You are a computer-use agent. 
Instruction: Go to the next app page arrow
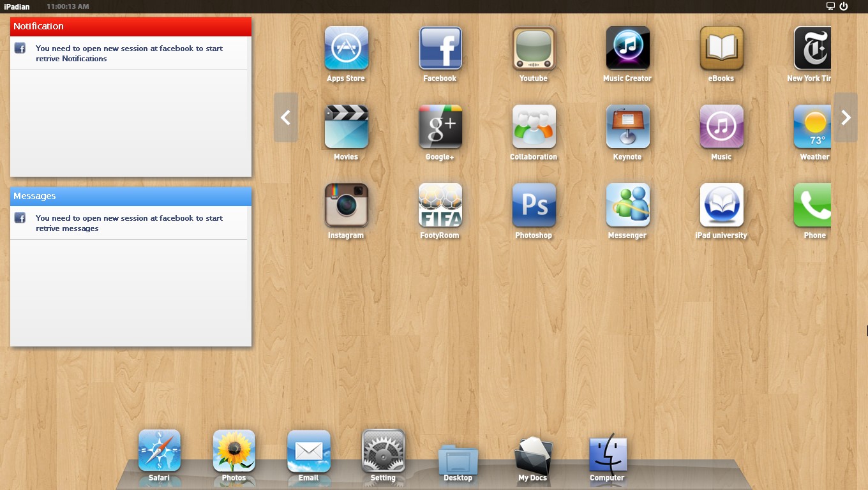(846, 117)
